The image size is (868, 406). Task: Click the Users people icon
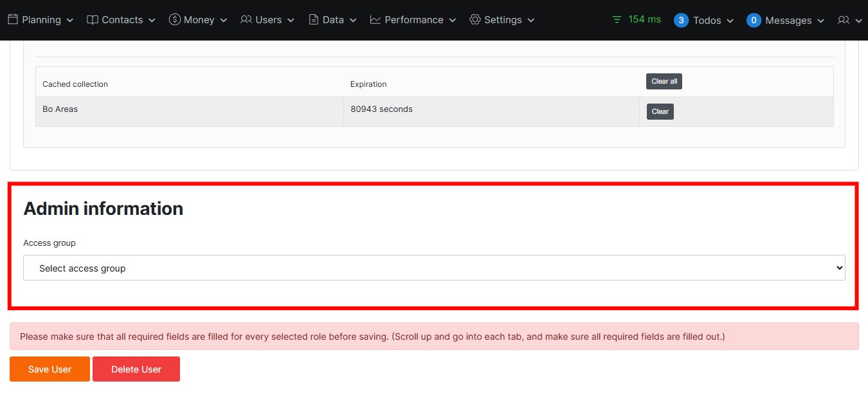pyautogui.click(x=246, y=20)
